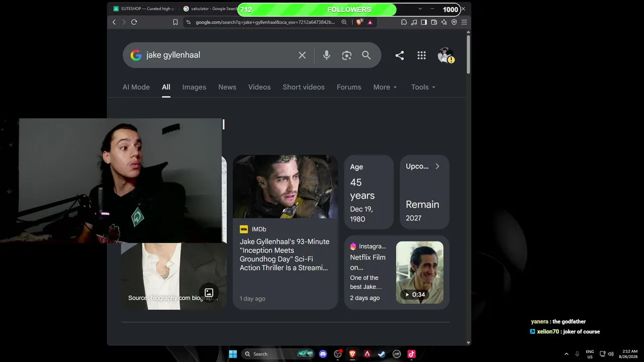
Task: Switch to the Forums tab
Action: [x=349, y=87]
